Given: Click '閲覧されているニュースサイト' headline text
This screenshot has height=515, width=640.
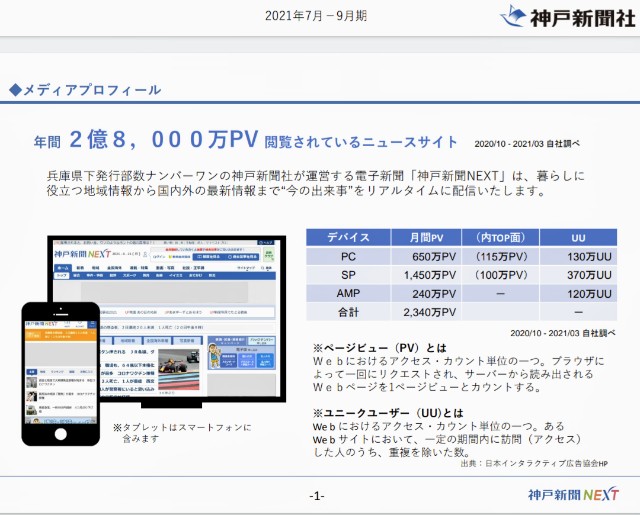Looking at the screenshot, I should pyautogui.click(x=361, y=142).
